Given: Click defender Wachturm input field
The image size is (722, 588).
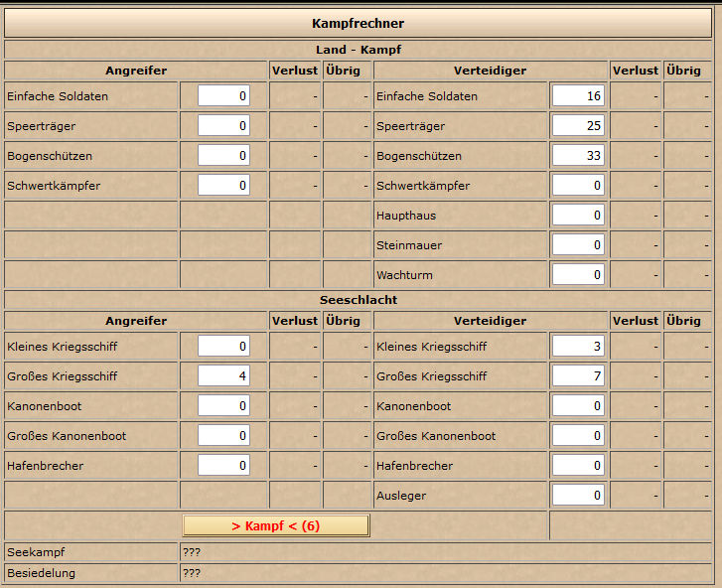Looking at the screenshot, I should (578, 275).
